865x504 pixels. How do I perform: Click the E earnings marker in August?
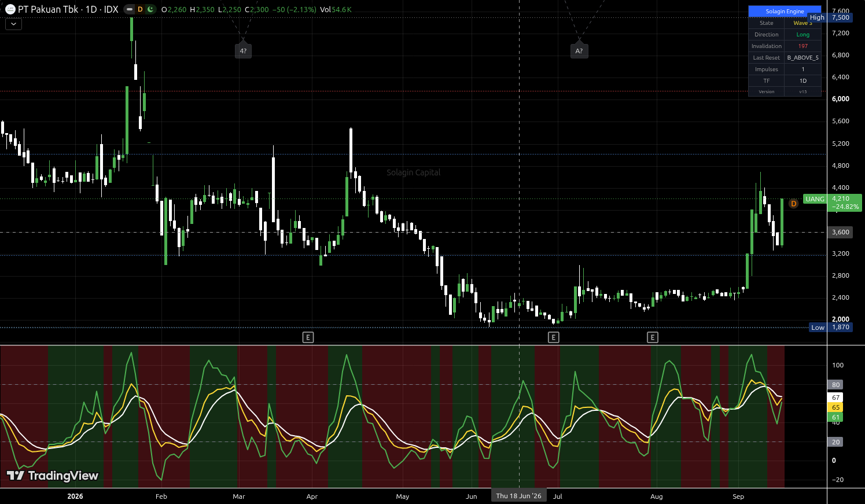[653, 337]
